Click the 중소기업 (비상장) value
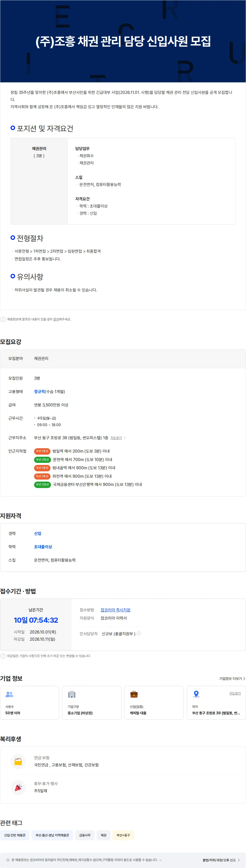The height and width of the screenshot is (868, 246). (80, 713)
